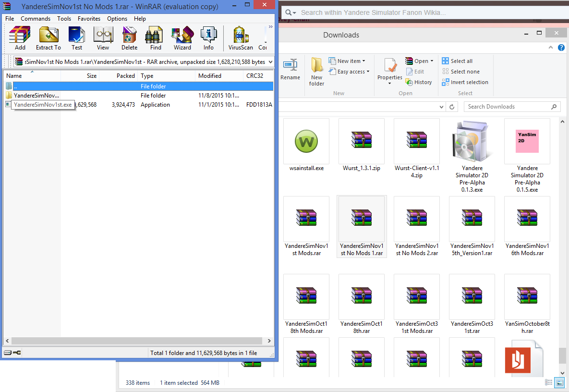Click the archive icon beside the path

tap(19, 61)
